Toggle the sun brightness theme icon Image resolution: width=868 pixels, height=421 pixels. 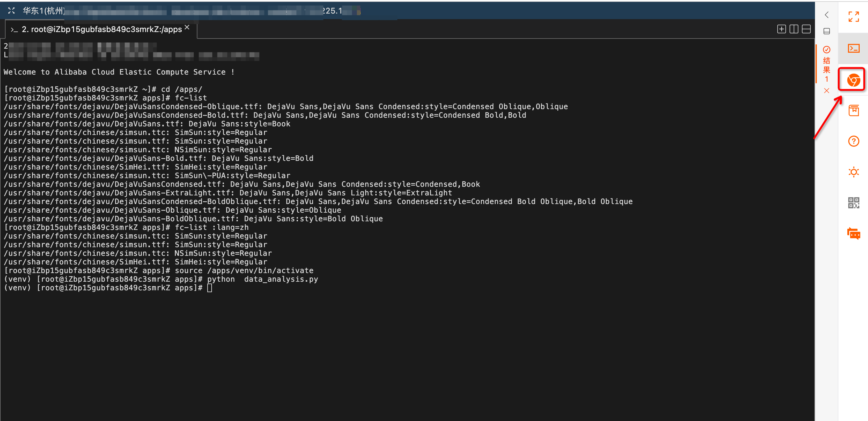tap(853, 172)
